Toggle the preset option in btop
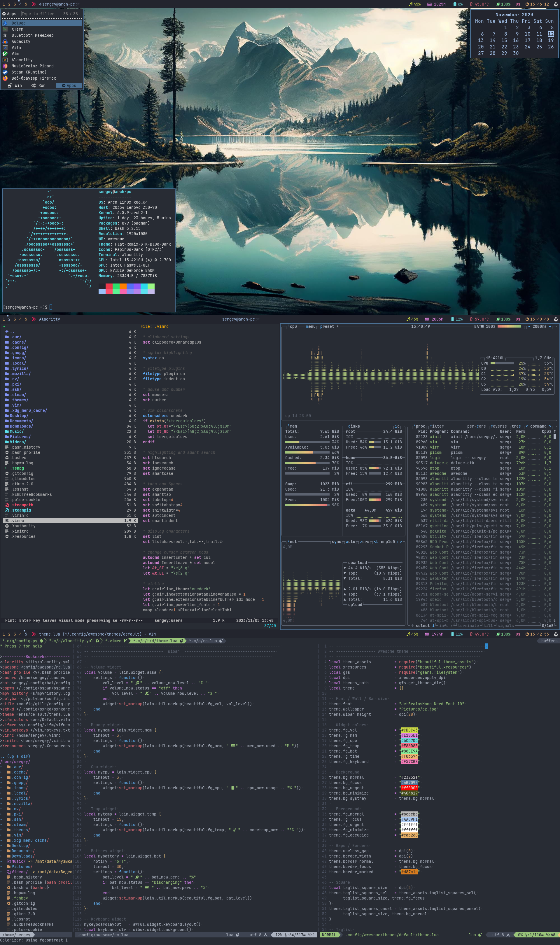This screenshot has width=560, height=945. [329, 327]
